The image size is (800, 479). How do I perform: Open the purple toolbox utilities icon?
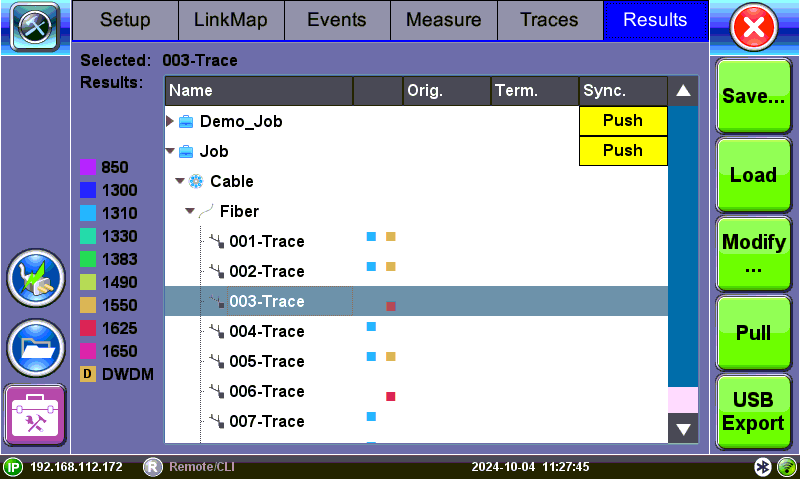(x=35, y=413)
